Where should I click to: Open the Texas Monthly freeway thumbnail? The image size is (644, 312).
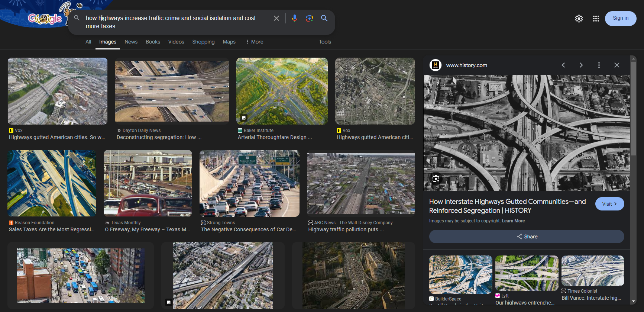148,183
